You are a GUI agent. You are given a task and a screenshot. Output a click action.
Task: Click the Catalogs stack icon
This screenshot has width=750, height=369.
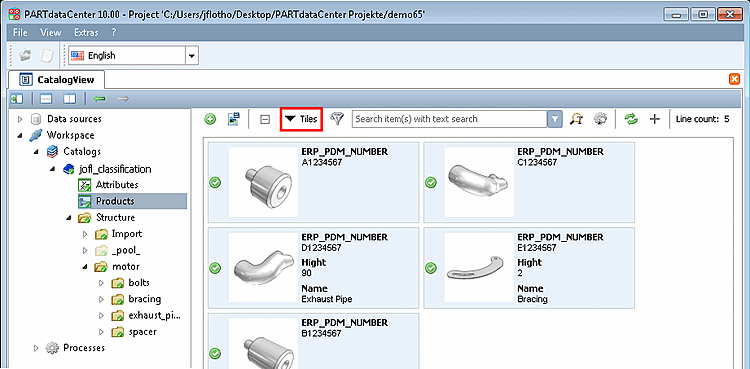coord(52,152)
